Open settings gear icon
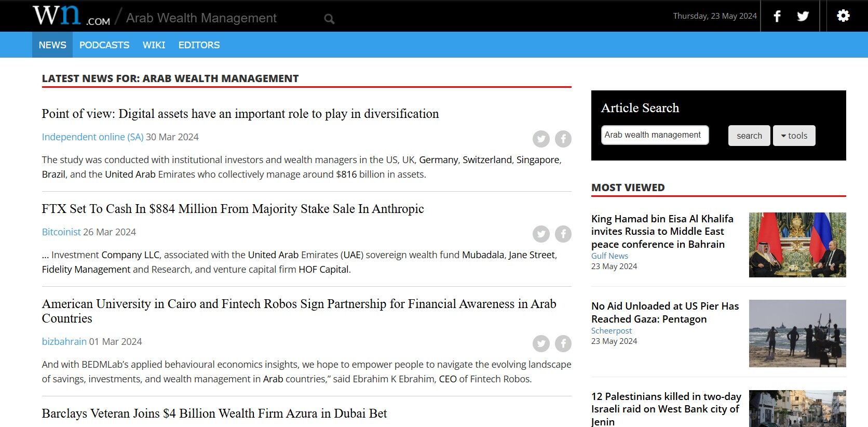This screenshot has width=868, height=427. click(x=843, y=16)
